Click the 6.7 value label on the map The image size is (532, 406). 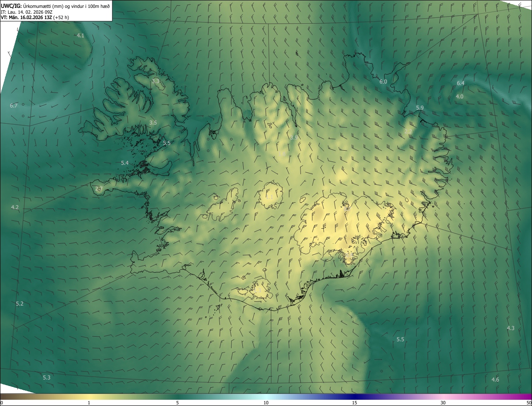[14, 106]
